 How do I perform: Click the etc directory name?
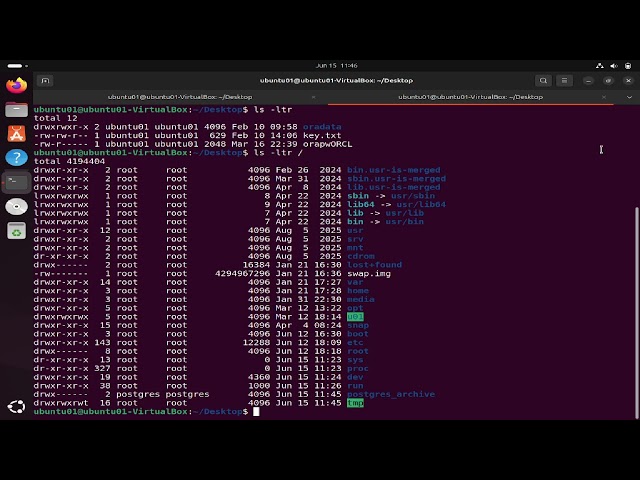[x=355, y=342]
